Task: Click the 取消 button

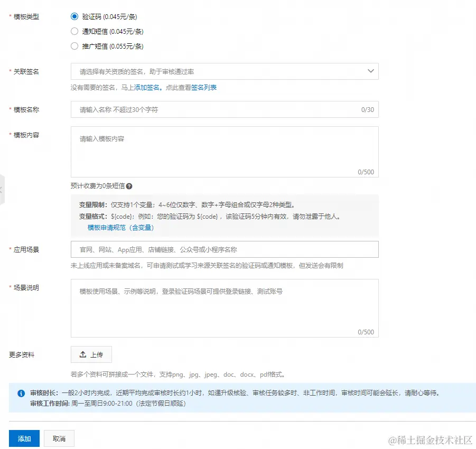Action: [x=59, y=438]
